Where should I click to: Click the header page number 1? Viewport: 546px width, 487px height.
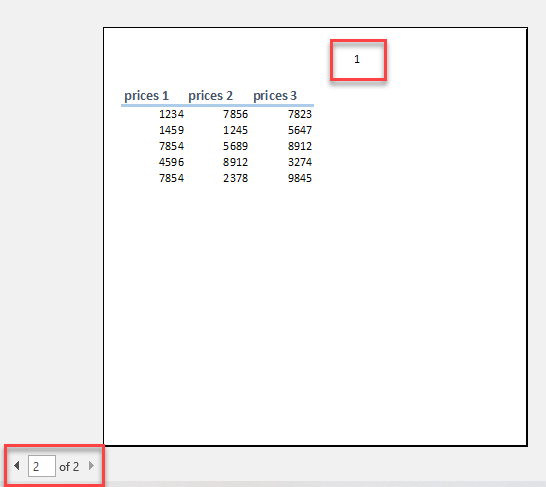[357, 59]
